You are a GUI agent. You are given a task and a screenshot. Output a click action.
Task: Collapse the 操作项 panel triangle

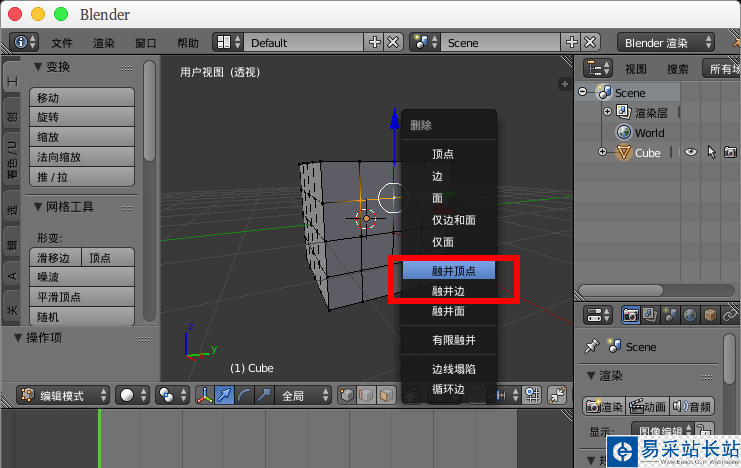18,338
